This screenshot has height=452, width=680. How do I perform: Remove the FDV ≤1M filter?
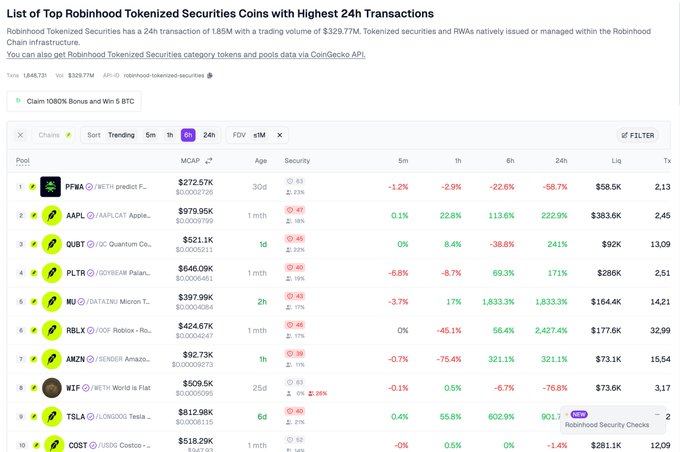(280, 135)
